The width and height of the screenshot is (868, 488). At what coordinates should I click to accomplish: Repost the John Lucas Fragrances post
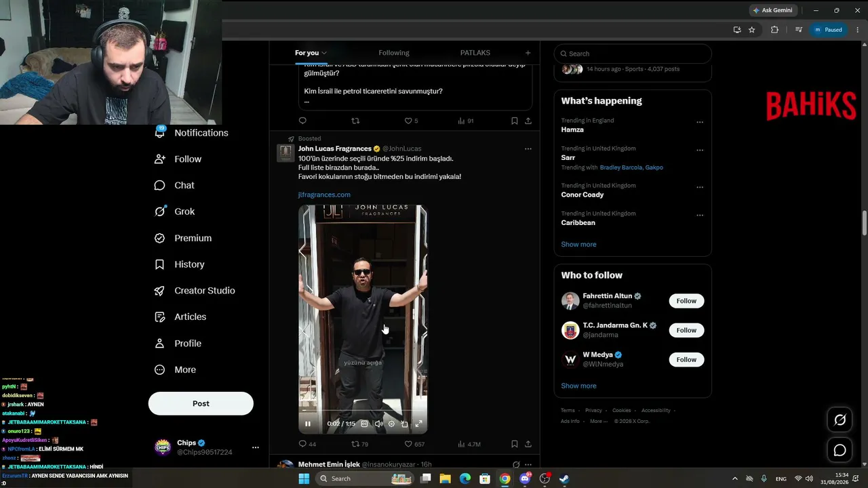[355, 444]
